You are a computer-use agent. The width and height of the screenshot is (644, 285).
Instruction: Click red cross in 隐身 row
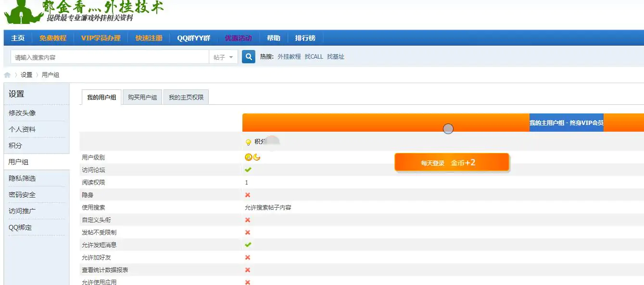[x=248, y=195]
